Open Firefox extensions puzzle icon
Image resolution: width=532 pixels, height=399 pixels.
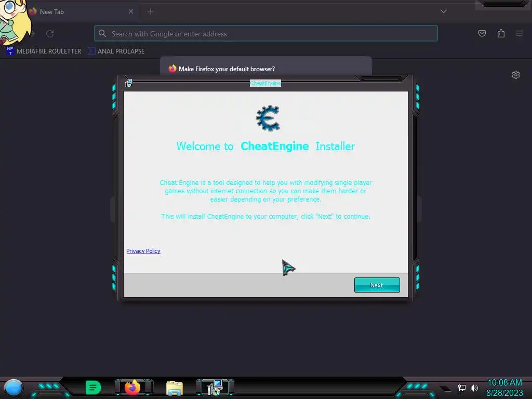click(x=501, y=33)
